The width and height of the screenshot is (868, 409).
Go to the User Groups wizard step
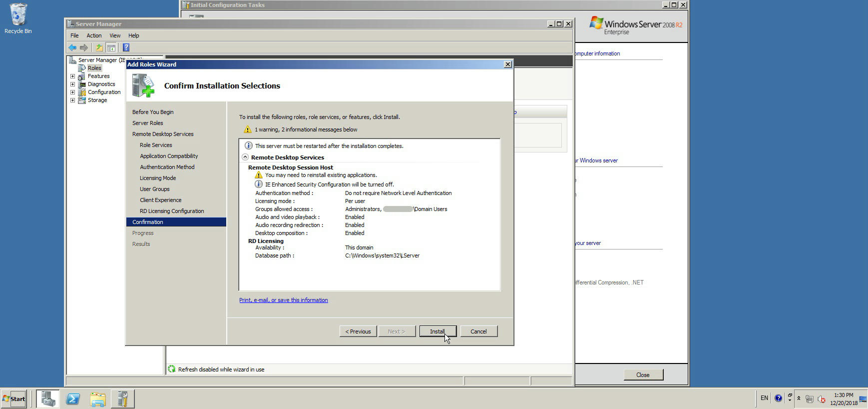pyautogui.click(x=155, y=189)
